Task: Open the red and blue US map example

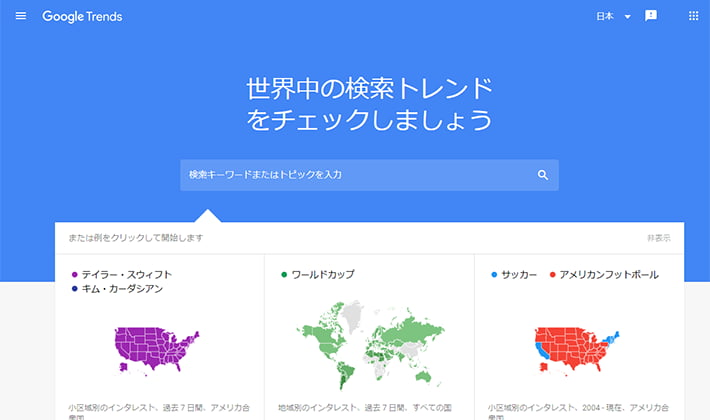Action: point(577,350)
